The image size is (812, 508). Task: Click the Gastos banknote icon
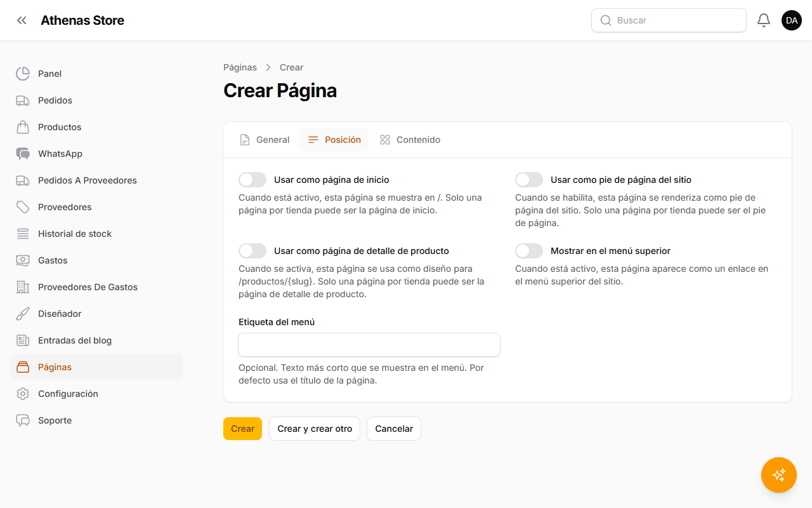(23, 260)
